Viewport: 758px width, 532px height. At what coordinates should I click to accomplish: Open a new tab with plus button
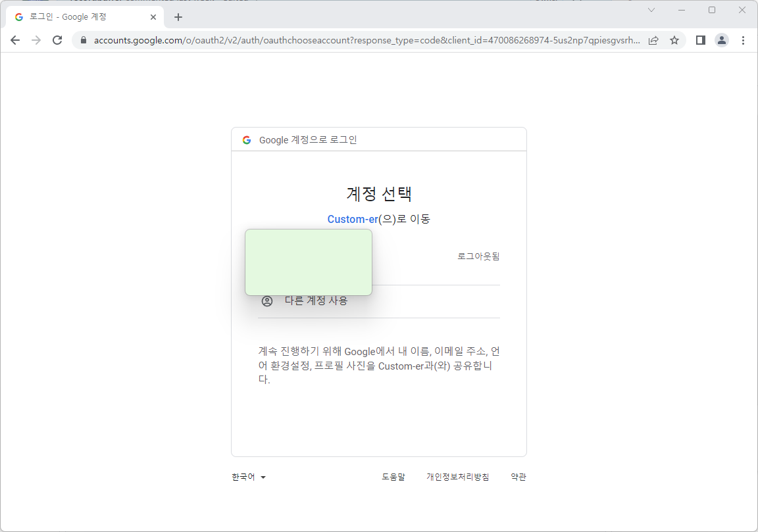(178, 17)
